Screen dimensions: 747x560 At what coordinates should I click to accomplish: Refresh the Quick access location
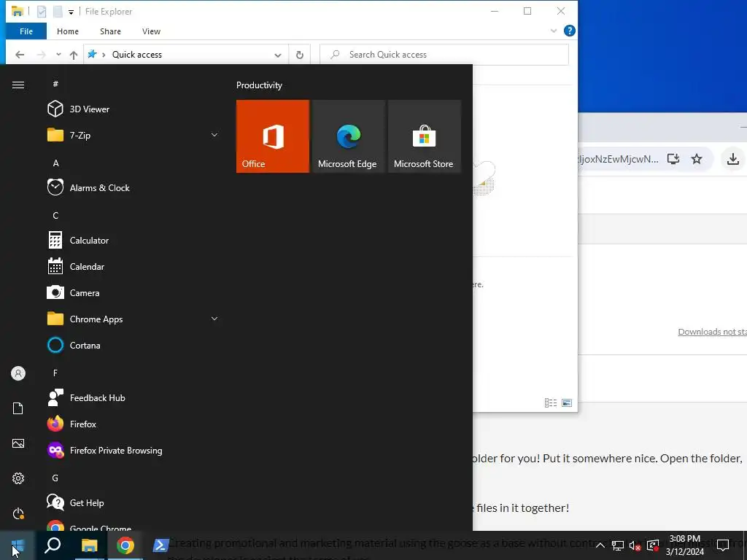tap(300, 55)
